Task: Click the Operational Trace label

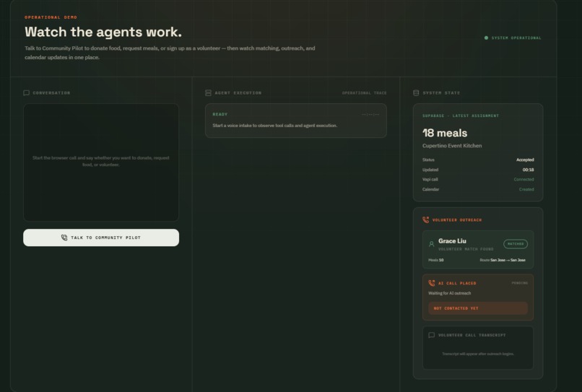Action: point(365,93)
